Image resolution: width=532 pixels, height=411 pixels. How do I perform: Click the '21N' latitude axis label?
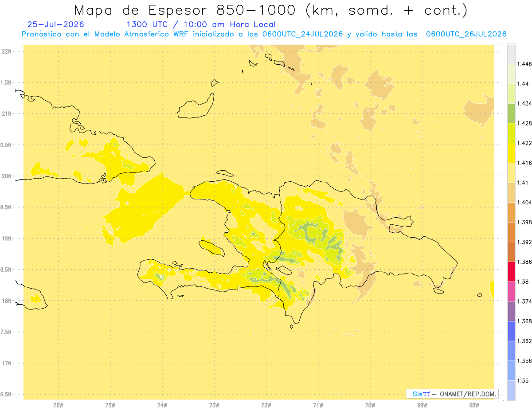pos(7,114)
